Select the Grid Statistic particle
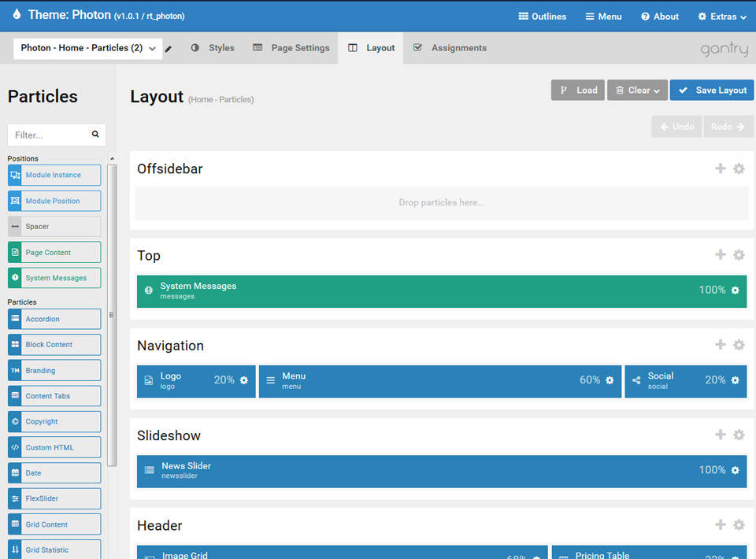Viewport: 756px width, 559px height. (54, 550)
